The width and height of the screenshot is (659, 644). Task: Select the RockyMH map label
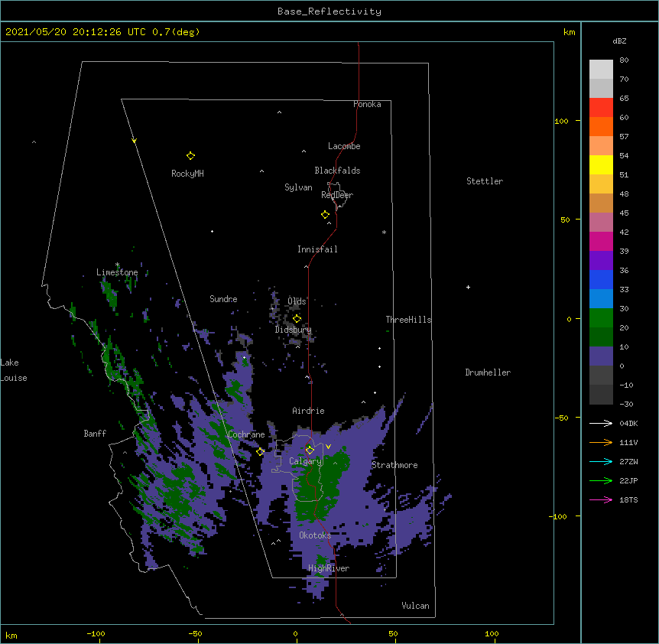(x=187, y=174)
